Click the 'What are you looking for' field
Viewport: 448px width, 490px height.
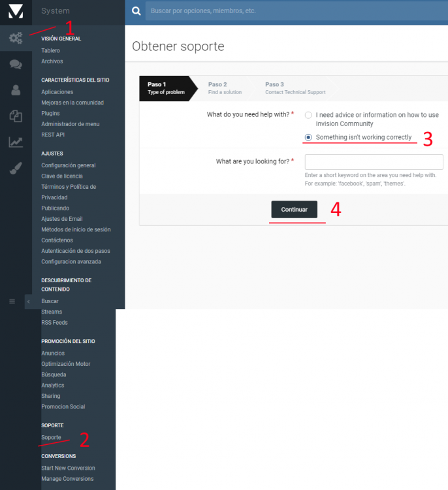point(374,162)
